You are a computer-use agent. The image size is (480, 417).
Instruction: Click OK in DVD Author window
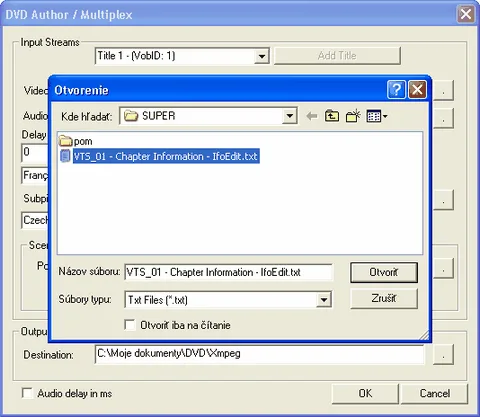coord(365,393)
